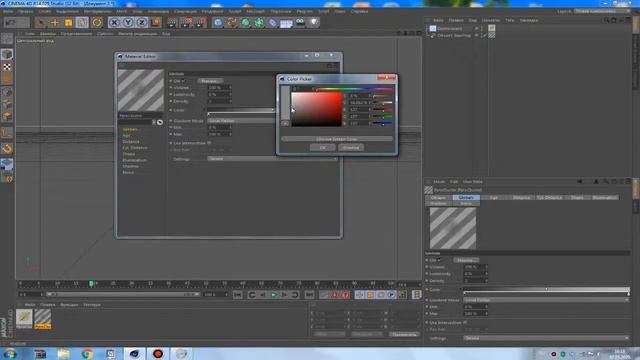Image resolution: width=640 pixels, height=360 pixels.
Task: Add a camera object icon
Action: [300, 22]
